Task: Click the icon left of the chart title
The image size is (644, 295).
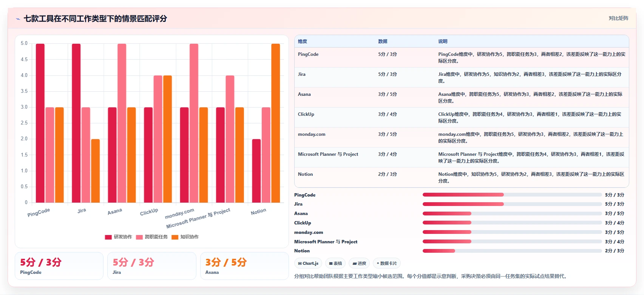Action: click(x=18, y=19)
